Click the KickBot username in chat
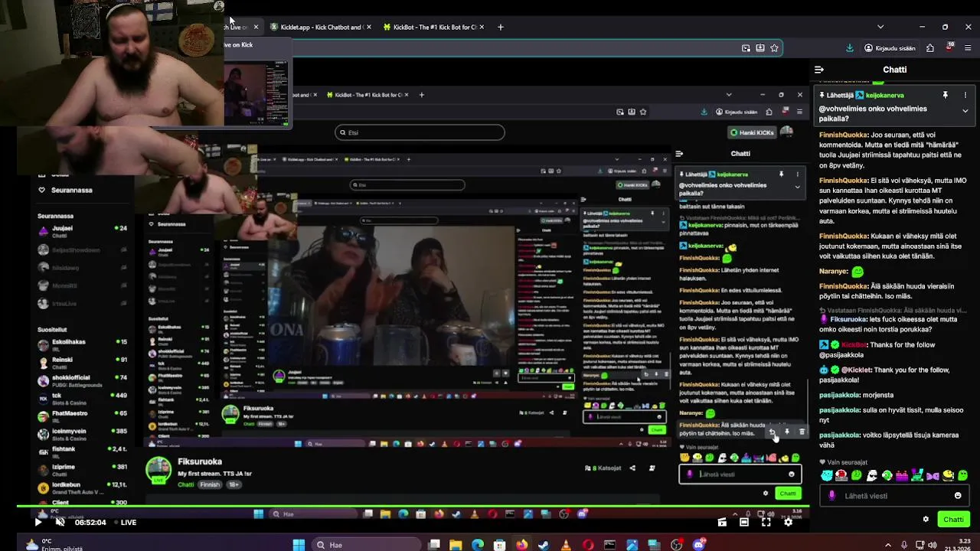 tap(854, 345)
